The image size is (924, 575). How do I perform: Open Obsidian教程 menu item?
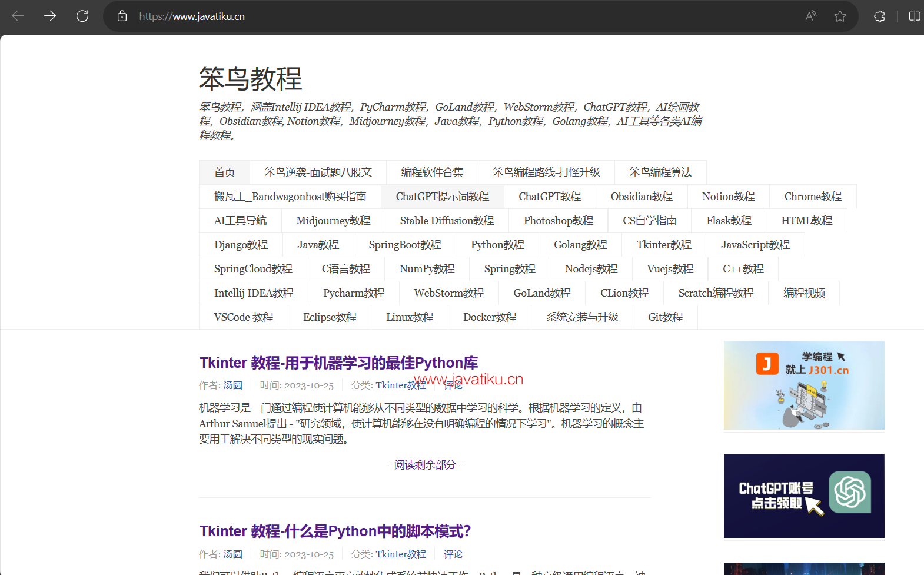tap(642, 197)
